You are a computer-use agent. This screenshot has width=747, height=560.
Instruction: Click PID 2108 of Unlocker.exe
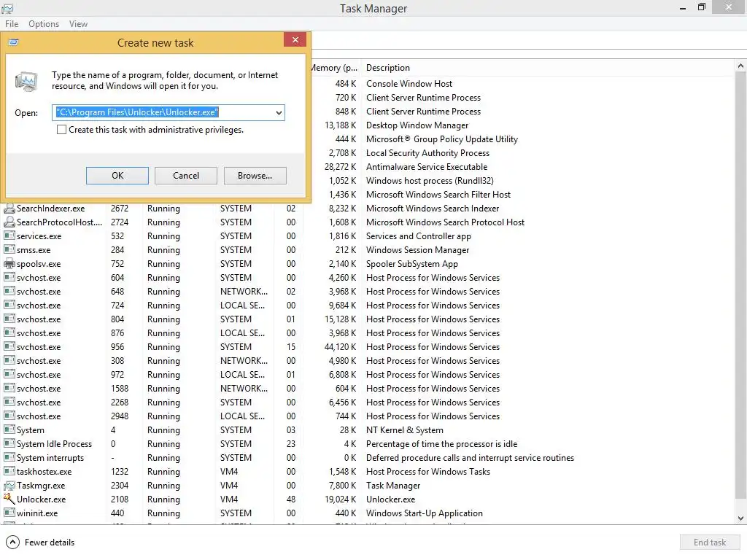pyautogui.click(x=119, y=499)
